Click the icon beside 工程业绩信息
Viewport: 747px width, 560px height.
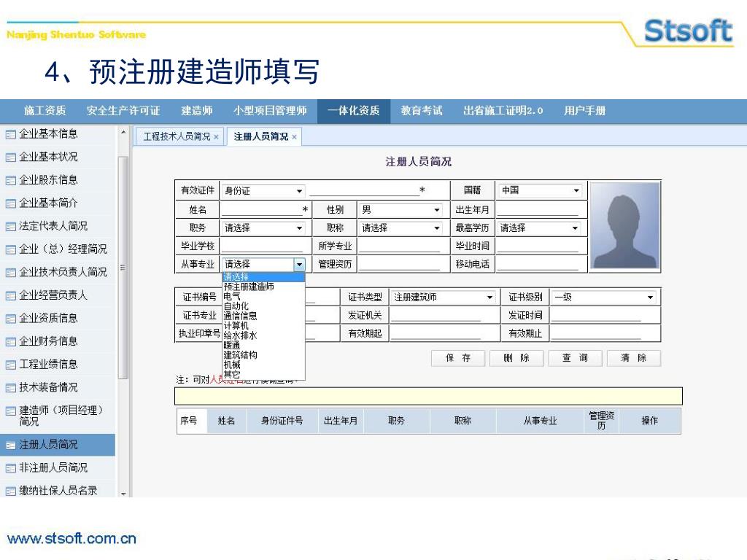coord(11,365)
